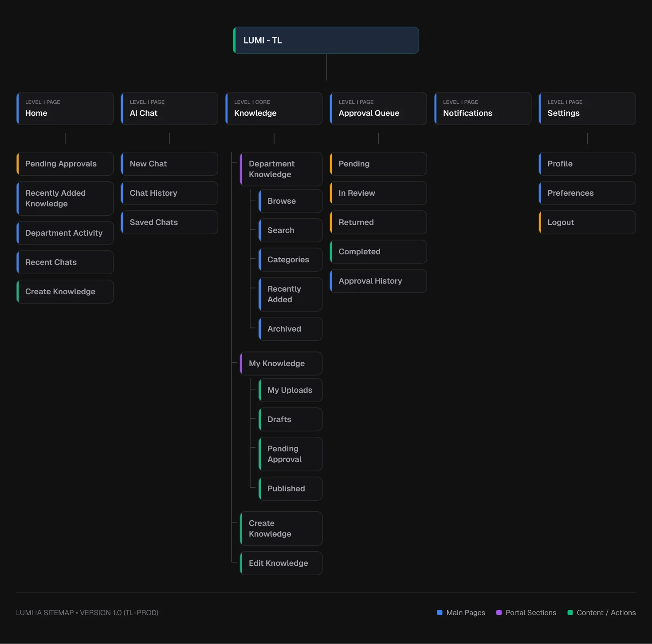Select the Department Knowledge section node
This screenshot has height=644, width=652.
[x=281, y=169]
